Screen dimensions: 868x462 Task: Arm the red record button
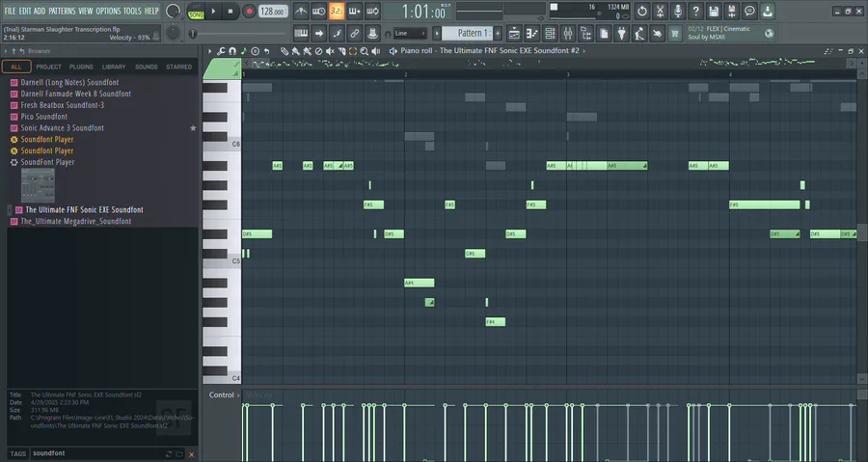pyautogui.click(x=249, y=11)
